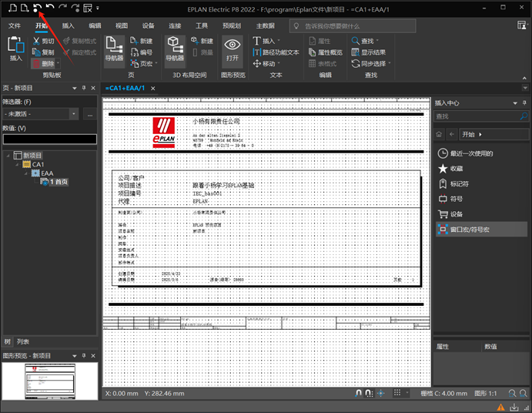Click the 告诉我你想要做什么 search box

click(353, 26)
